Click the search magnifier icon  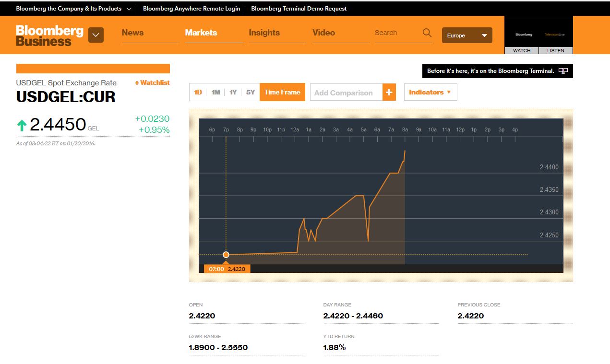pos(427,33)
